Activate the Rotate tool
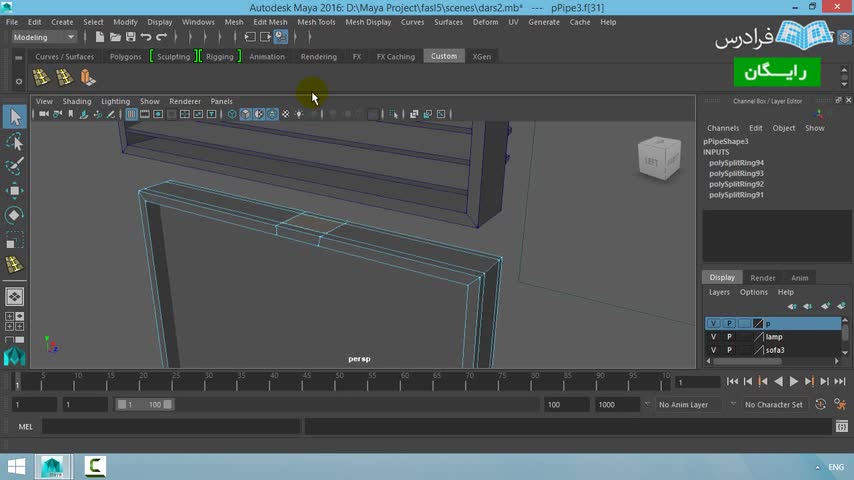The width and height of the screenshot is (854, 480). click(x=15, y=215)
